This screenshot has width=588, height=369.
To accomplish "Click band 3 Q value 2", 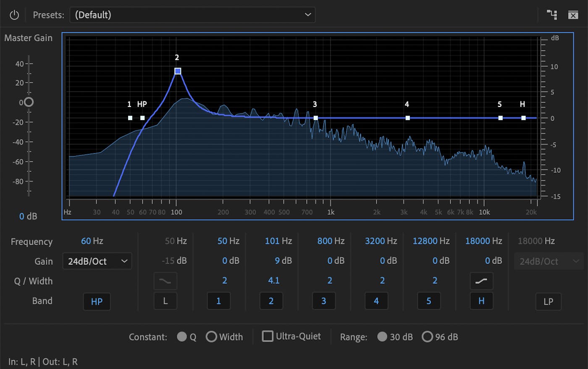I will pos(330,281).
